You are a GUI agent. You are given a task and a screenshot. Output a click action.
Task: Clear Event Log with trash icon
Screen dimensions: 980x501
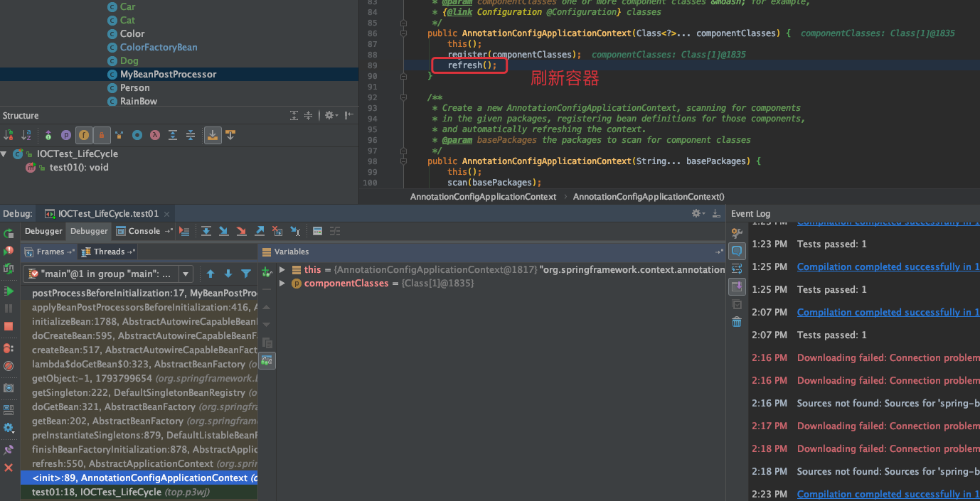737,322
